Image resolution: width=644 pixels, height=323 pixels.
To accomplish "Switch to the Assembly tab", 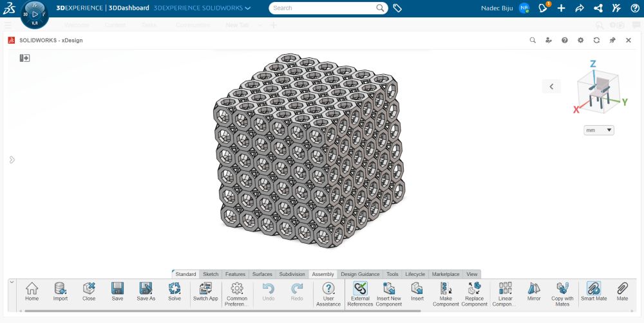I will coord(323,274).
